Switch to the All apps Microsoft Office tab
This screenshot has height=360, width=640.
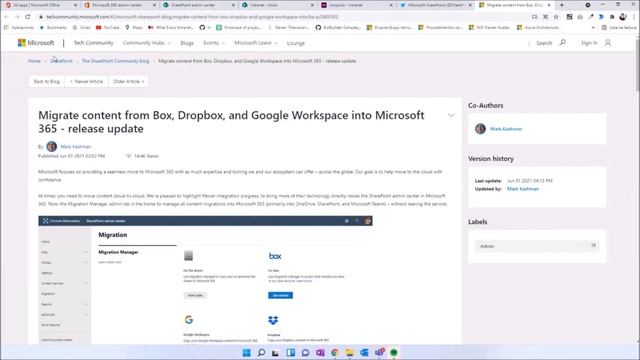click(x=41, y=5)
